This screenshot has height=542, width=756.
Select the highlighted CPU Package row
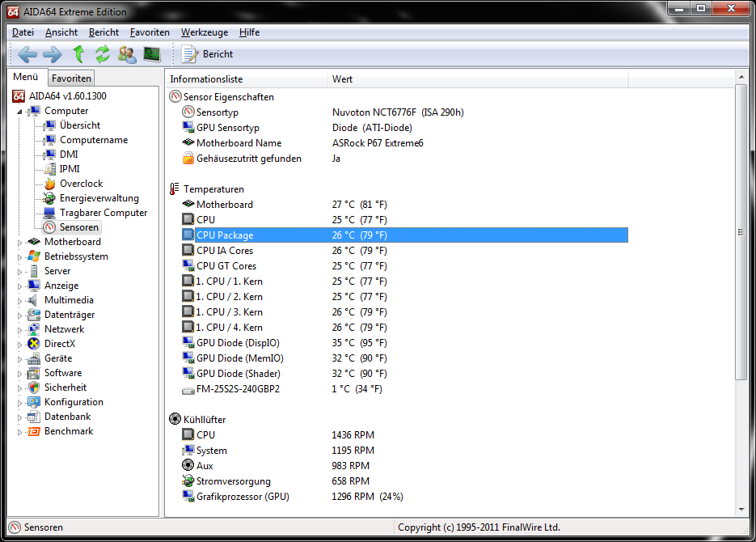[x=404, y=235]
